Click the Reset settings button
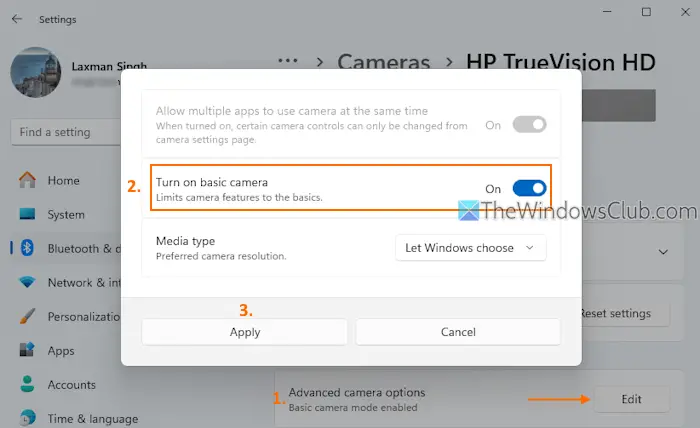Screen dimensions: 700x428 625,314
